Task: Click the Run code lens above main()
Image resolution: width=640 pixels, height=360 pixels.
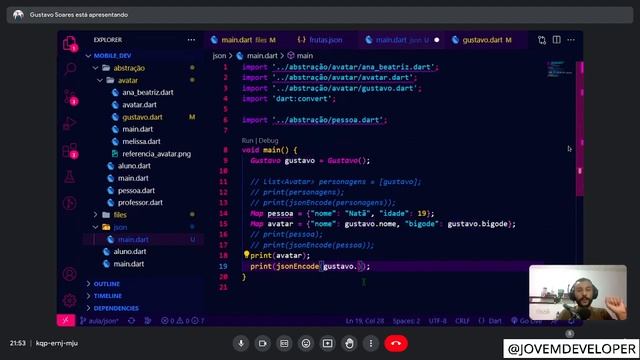Action: pos(247,140)
